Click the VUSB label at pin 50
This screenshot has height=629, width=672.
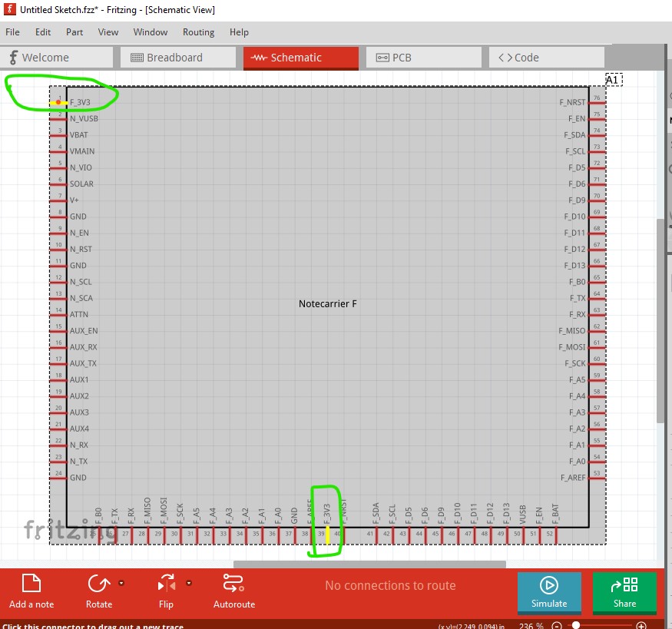pos(522,514)
